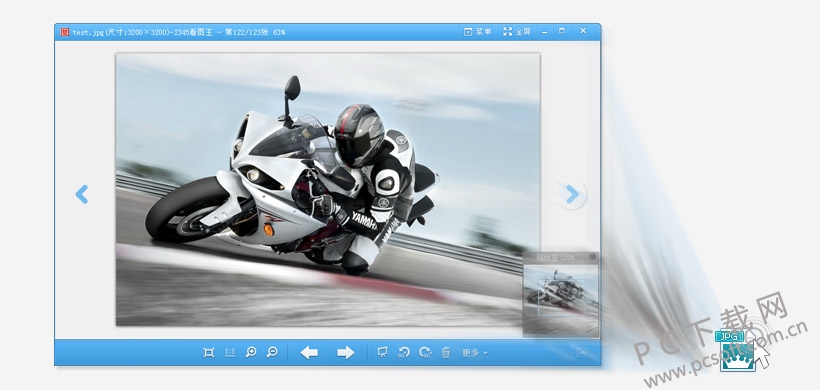
Task: Click the left chevron beside the photo
Action: [82, 194]
